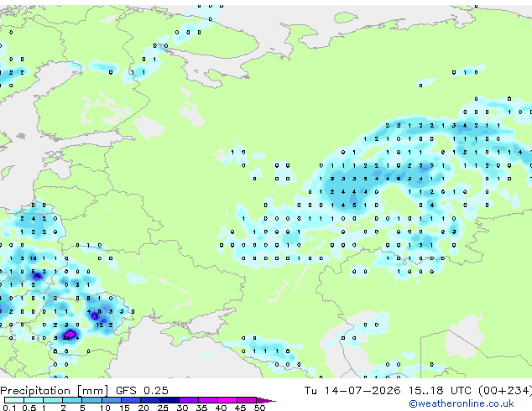532x411 pixels.
Task: Click the '(00+234)' forecast offset text
Action: pyautogui.click(x=505, y=391)
